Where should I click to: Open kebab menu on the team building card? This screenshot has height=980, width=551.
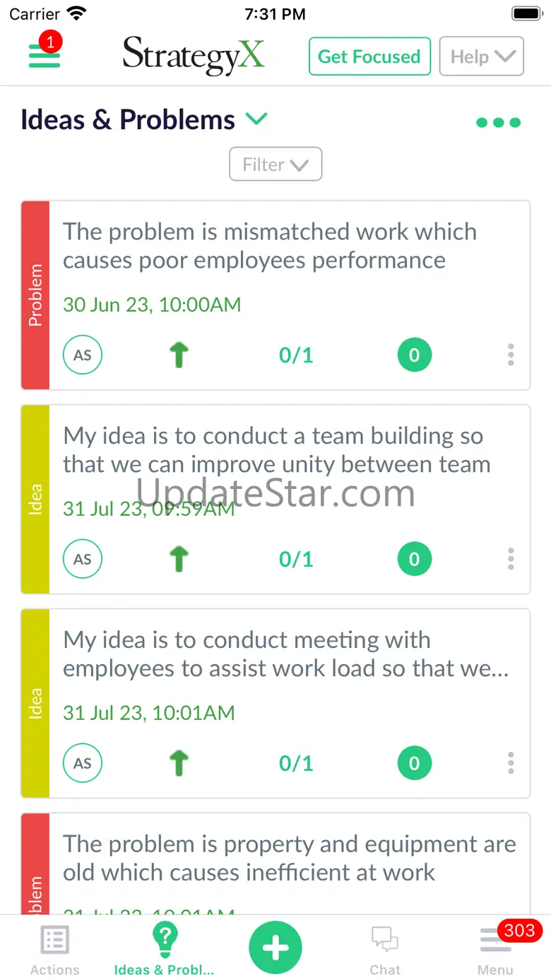coord(511,559)
